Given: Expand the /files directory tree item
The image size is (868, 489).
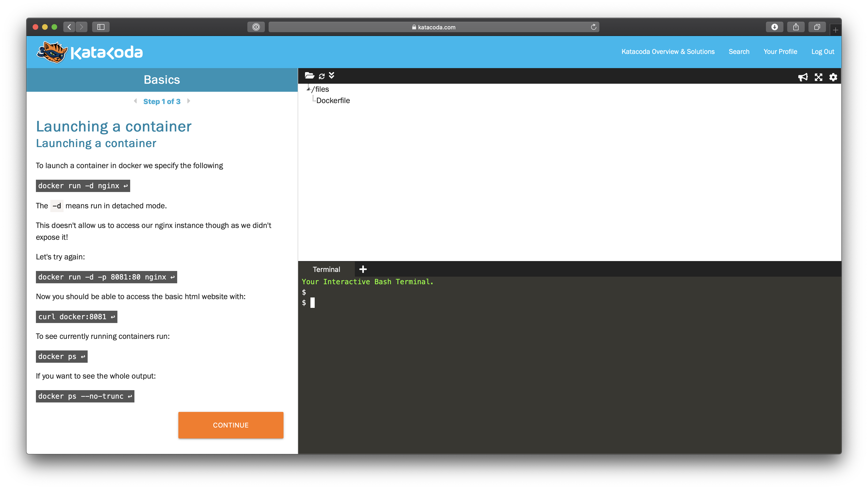Looking at the screenshot, I should point(307,89).
